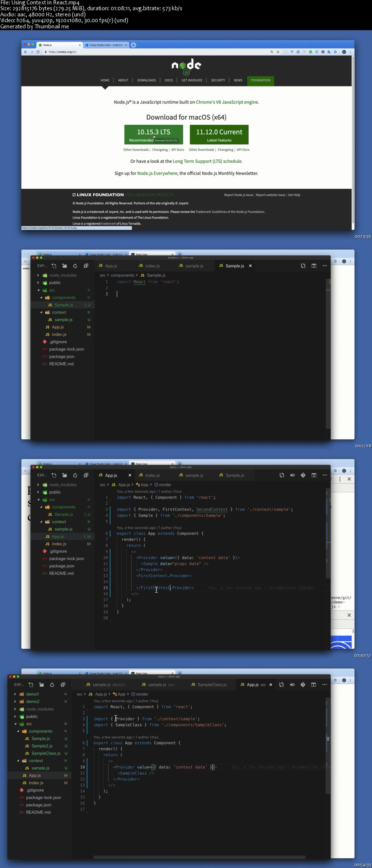Open the Node.js Everywhere newsletter link
Screen dimensions: 372x868
pos(157,173)
